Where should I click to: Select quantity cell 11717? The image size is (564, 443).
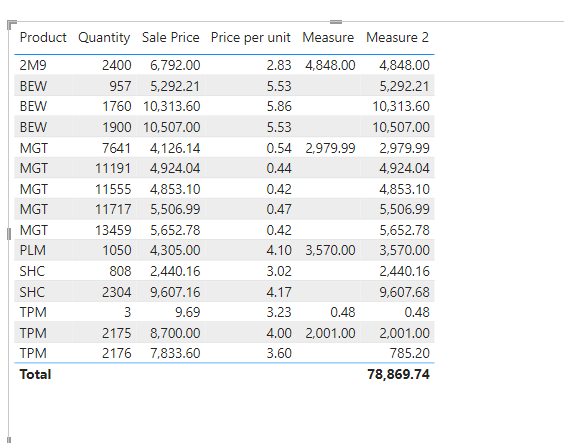113,209
